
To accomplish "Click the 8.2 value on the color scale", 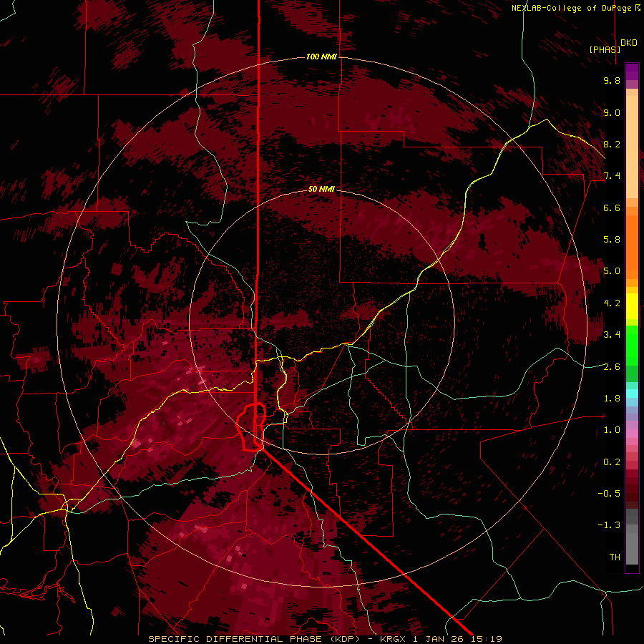I will (x=612, y=144).
